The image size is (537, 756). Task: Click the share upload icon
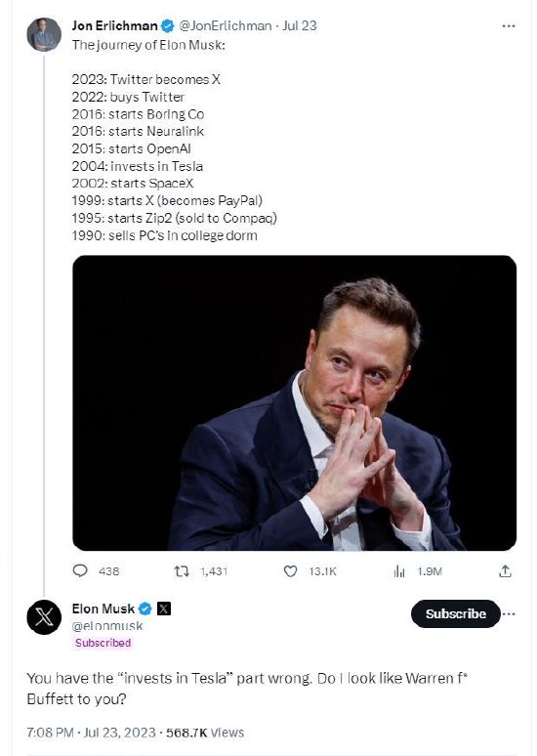(x=505, y=571)
